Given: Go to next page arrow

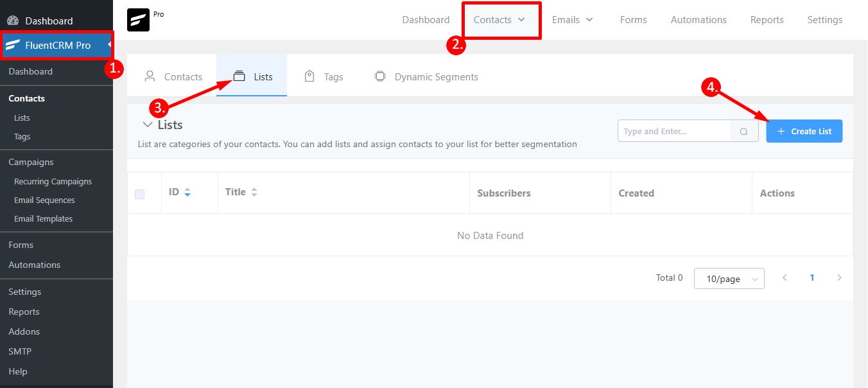Looking at the screenshot, I should click(x=839, y=278).
